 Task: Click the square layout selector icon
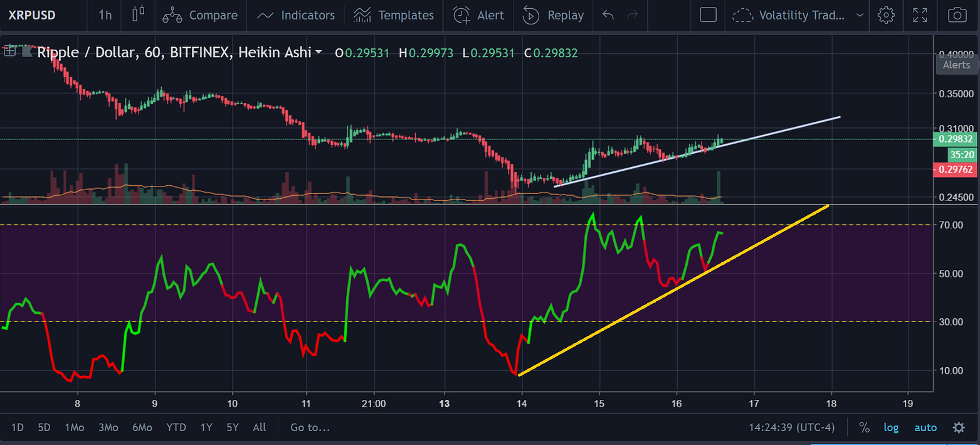point(708,15)
